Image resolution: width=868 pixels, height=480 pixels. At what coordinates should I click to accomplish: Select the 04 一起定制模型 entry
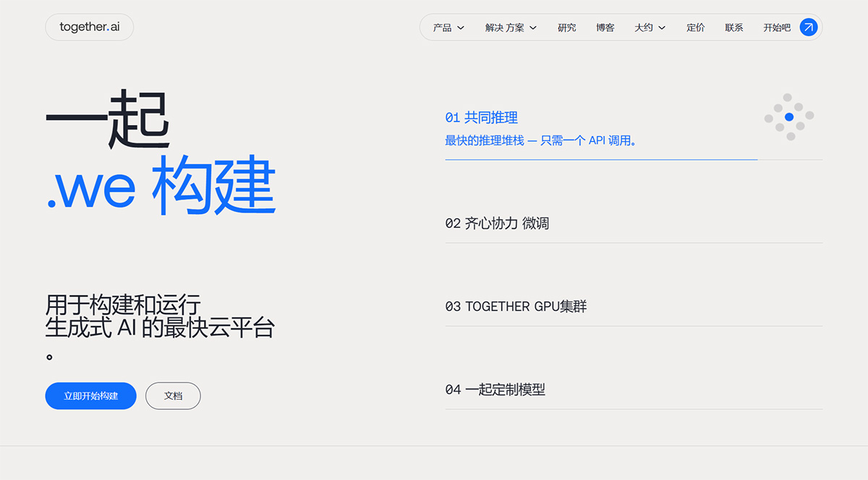tap(495, 389)
